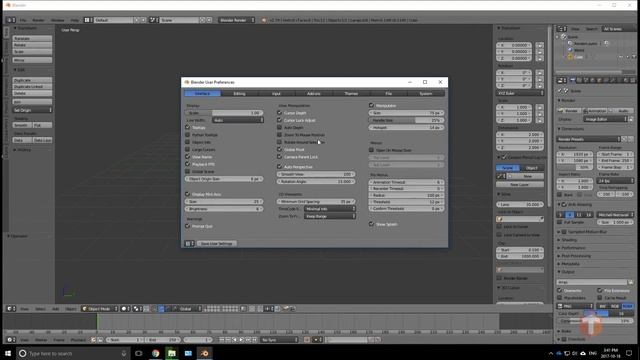Open editor type selector in Preferences footer

(x=189, y=243)
